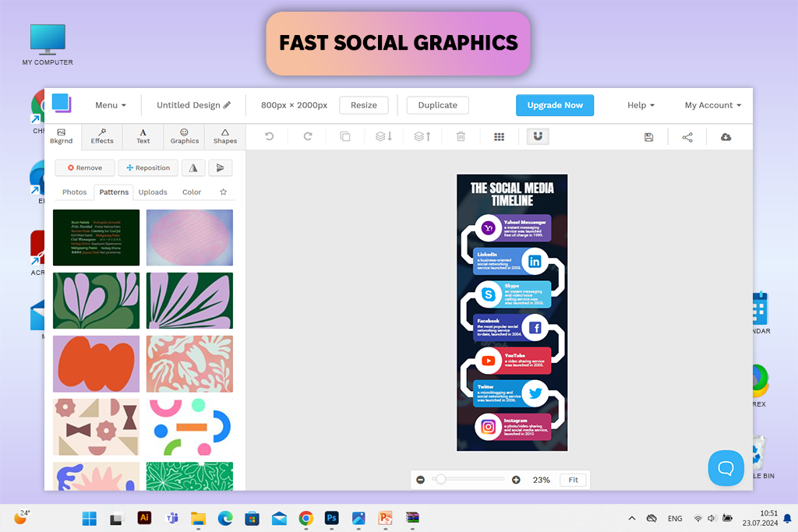Screen dimensions: 798x532
Task: Bring the layer forward with the layers-up icon
Action: click(422, 136)
